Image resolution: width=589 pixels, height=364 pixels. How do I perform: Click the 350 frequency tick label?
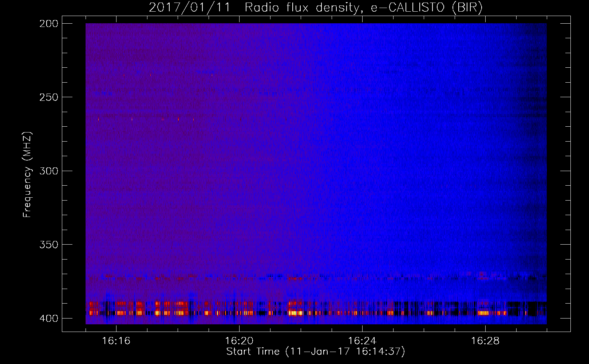click(49, 245)
